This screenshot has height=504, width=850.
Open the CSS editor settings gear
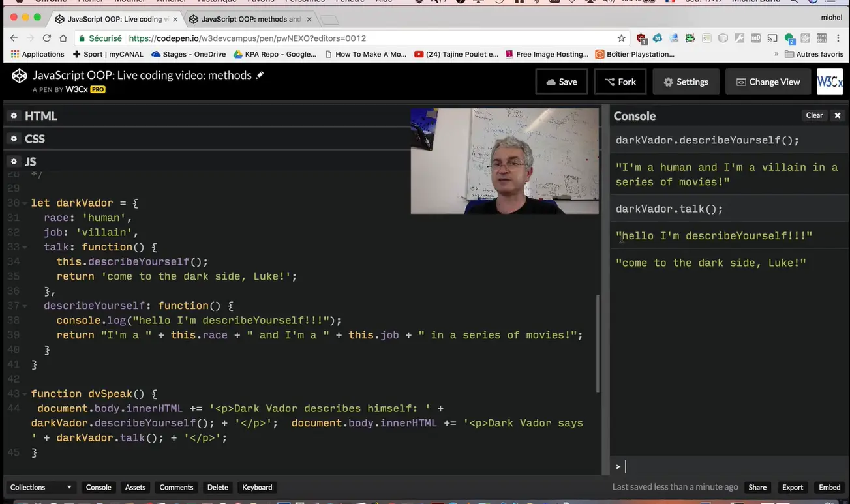click(x=14, y=139)
